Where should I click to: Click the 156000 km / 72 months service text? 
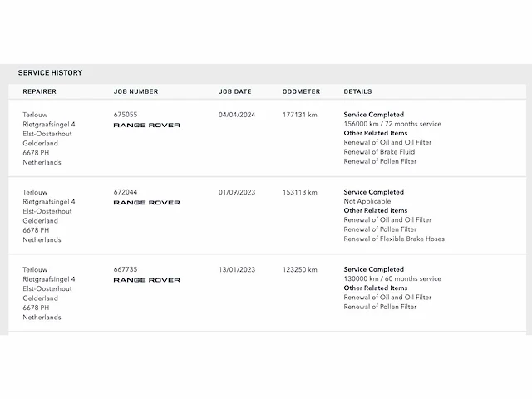point(392,124)
